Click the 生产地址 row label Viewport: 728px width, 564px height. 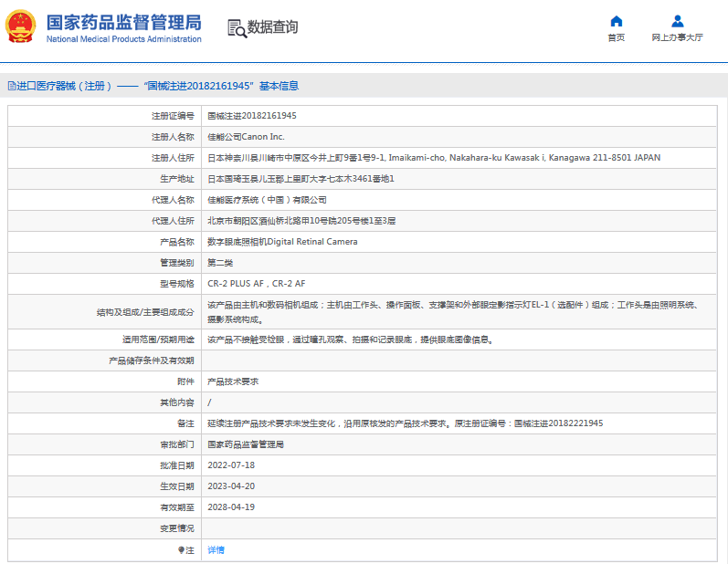click(177, 179)
